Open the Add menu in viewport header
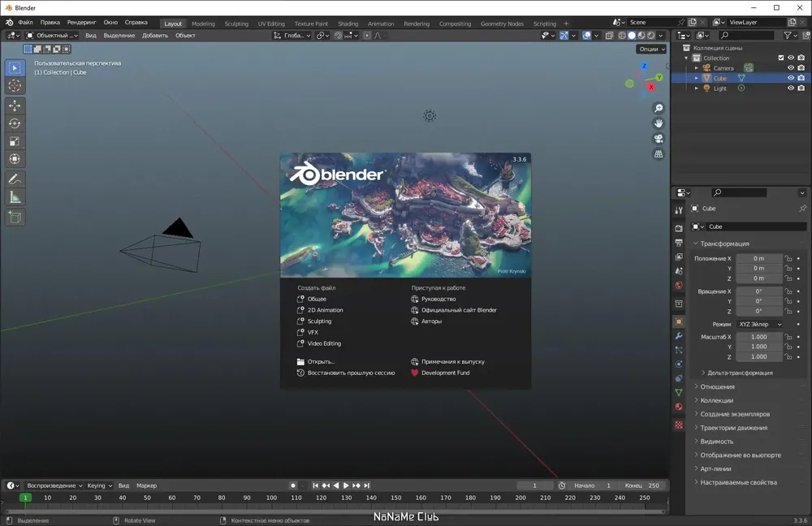 155,35
